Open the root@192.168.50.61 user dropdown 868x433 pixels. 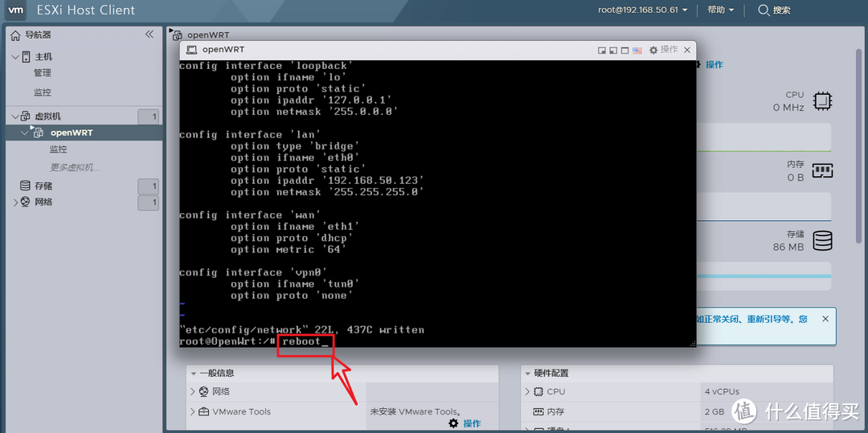point(643,10)
